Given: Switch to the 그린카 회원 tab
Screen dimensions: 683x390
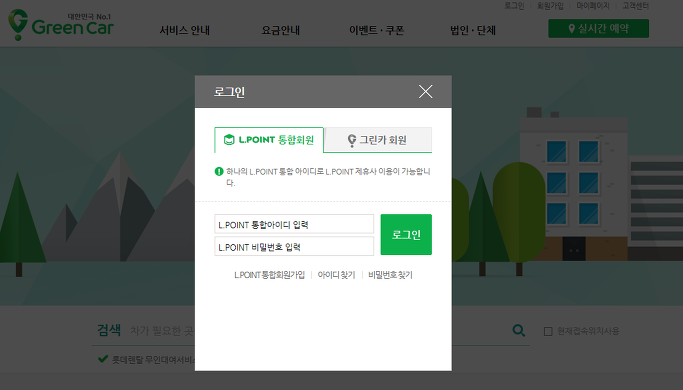Looking at the screenshot, I should click(x=378, y=140).
